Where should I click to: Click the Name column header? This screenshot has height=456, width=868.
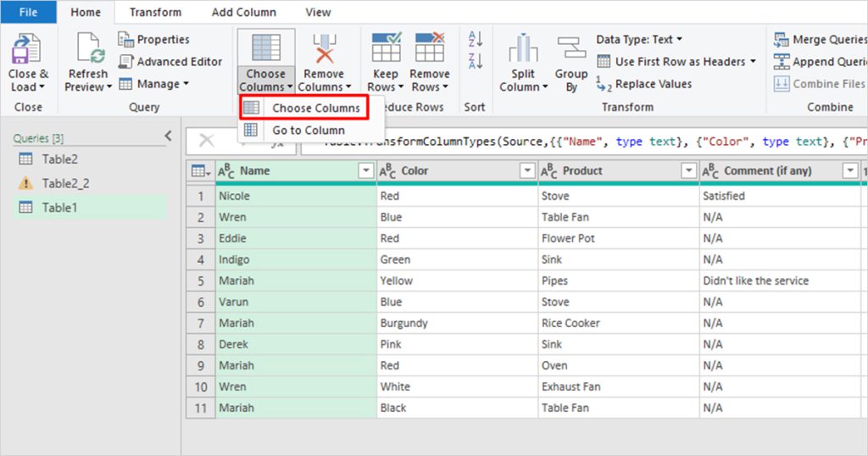tap(296, 171)
